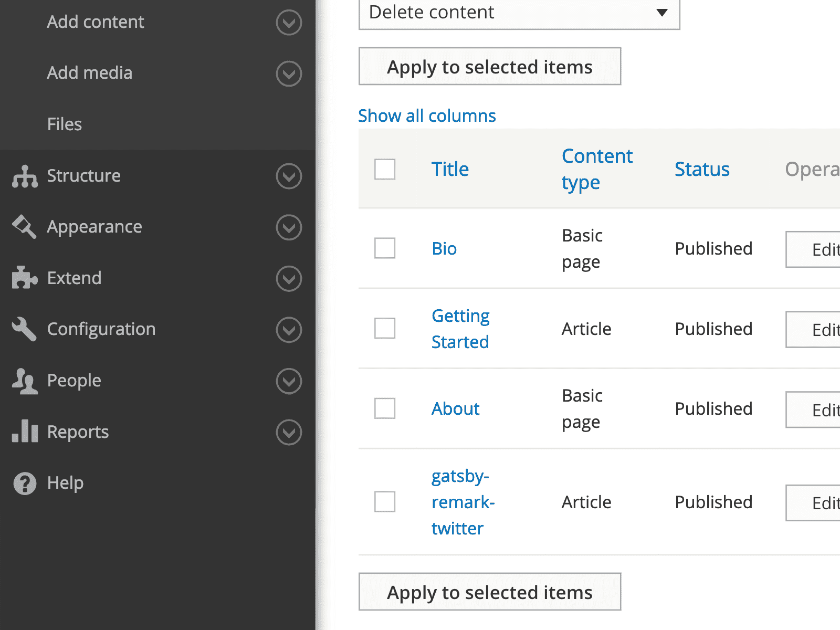This screenshot has height=630, width=840.
Task: Open the Help menu item
Action: [x=65, y=483]
